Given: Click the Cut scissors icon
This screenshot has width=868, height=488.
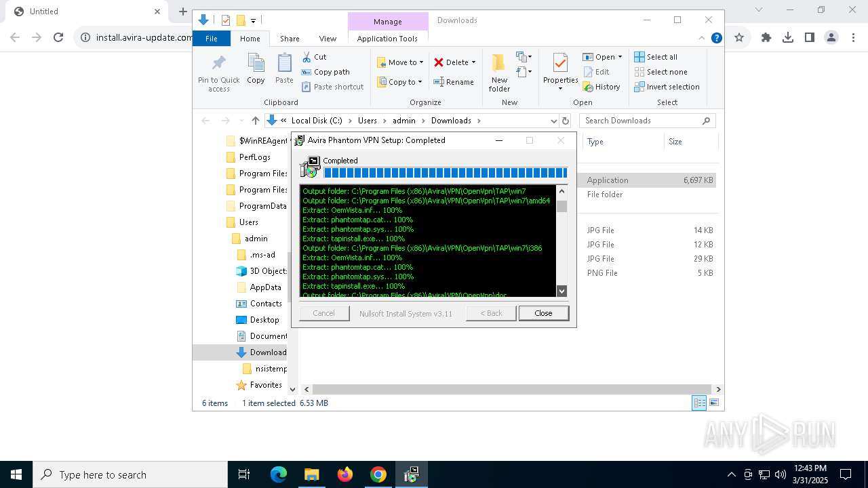Looking at the screenshot, I should tap(307, 57).
